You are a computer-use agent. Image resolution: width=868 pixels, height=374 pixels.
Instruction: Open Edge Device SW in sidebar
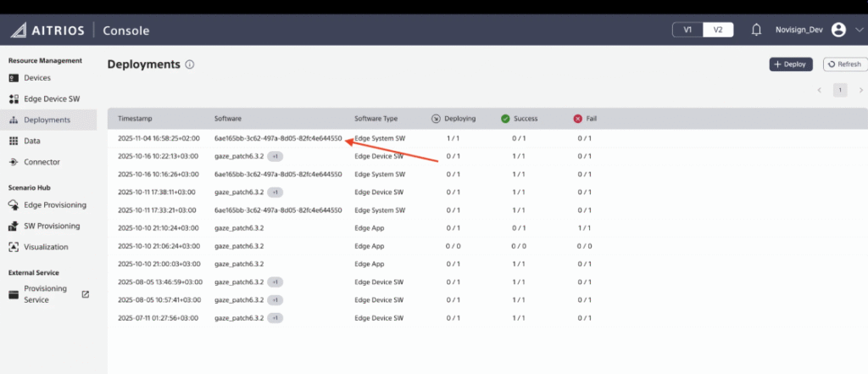tap(51, 99)
